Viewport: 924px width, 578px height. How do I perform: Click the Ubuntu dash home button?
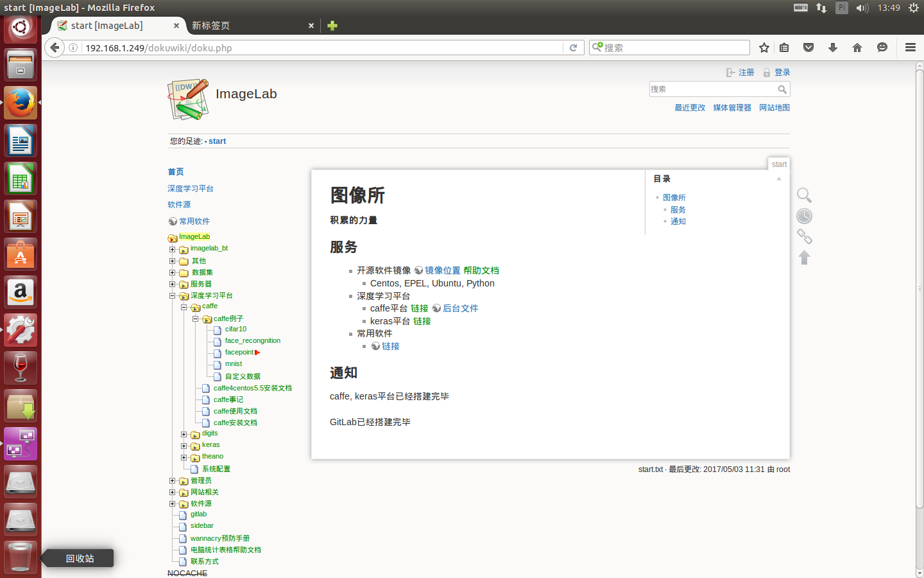point(21,28)
